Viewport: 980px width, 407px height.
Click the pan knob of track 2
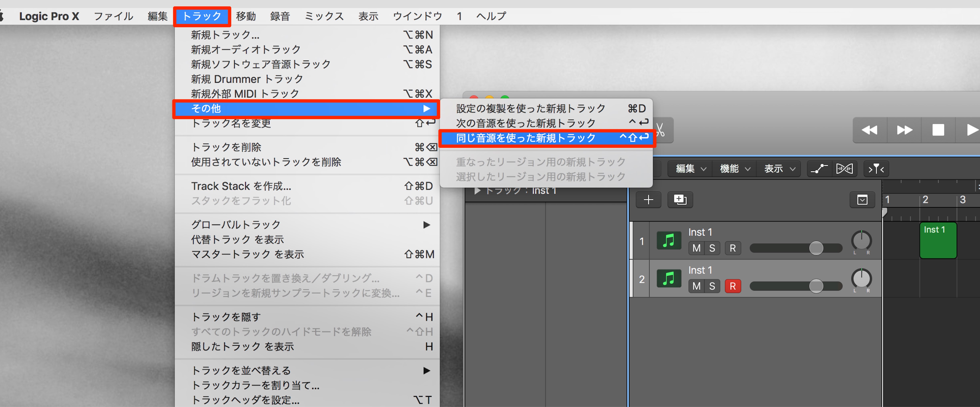tap(861, 279)
